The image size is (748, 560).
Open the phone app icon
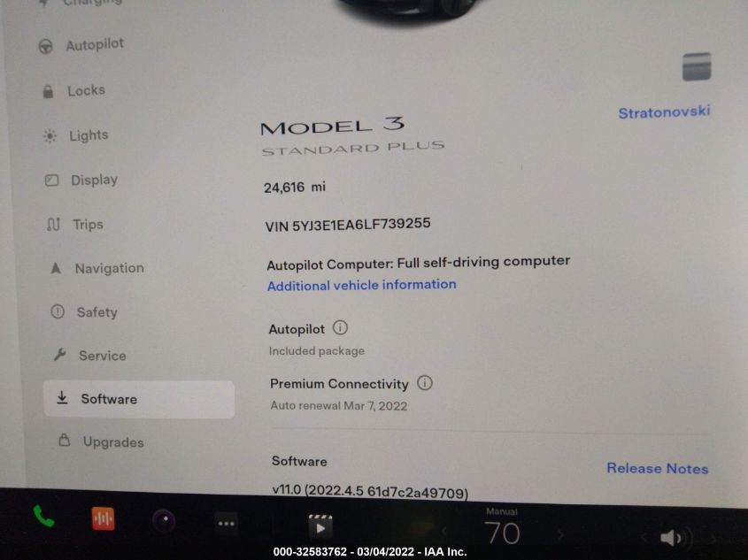[44, 518]
